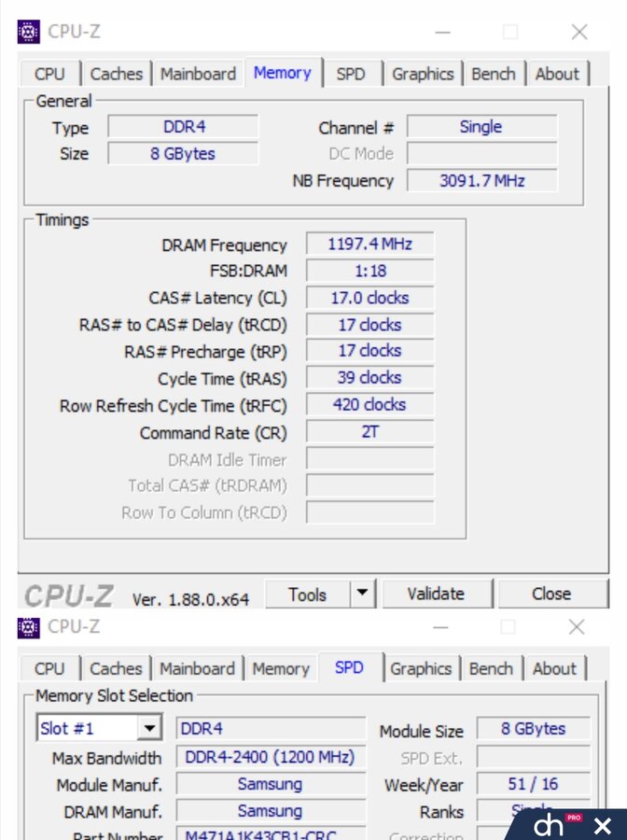This screenshot has width=627, height=840.
Task: Click the Module Manuf. Samsung value
Action: pos(271,784)
